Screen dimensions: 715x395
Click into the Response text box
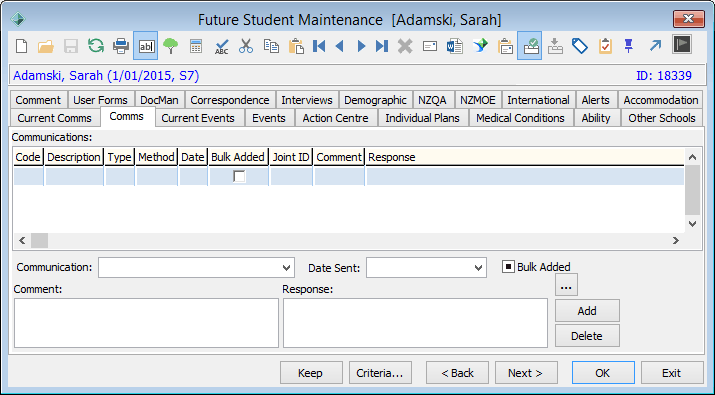pyautogui.click(x=415, y=323)
